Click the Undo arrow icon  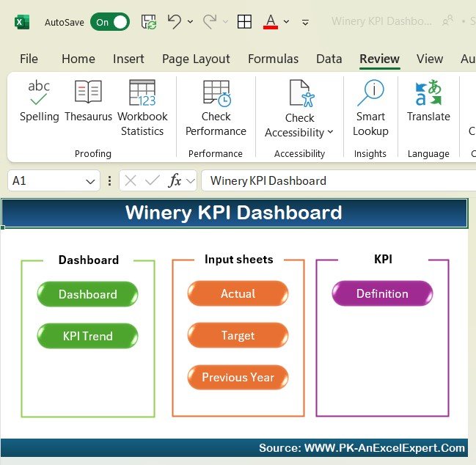point(175,21)
